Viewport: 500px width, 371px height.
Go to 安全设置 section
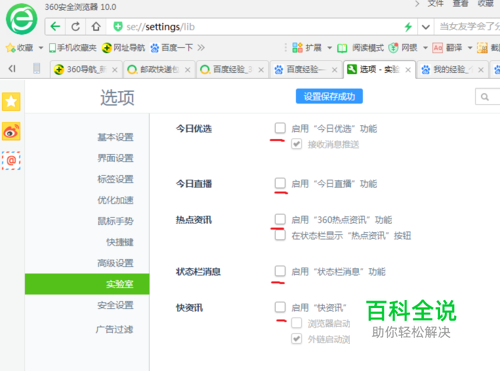click(115, 305)
